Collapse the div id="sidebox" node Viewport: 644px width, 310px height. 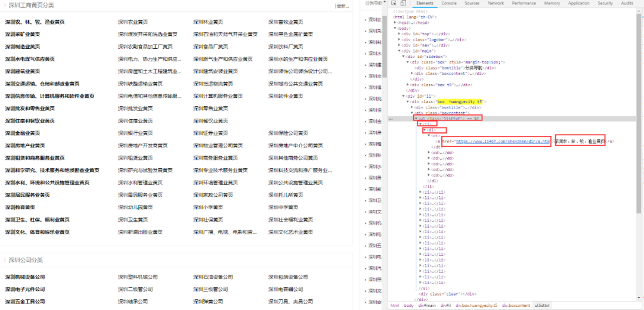[403, 56]
